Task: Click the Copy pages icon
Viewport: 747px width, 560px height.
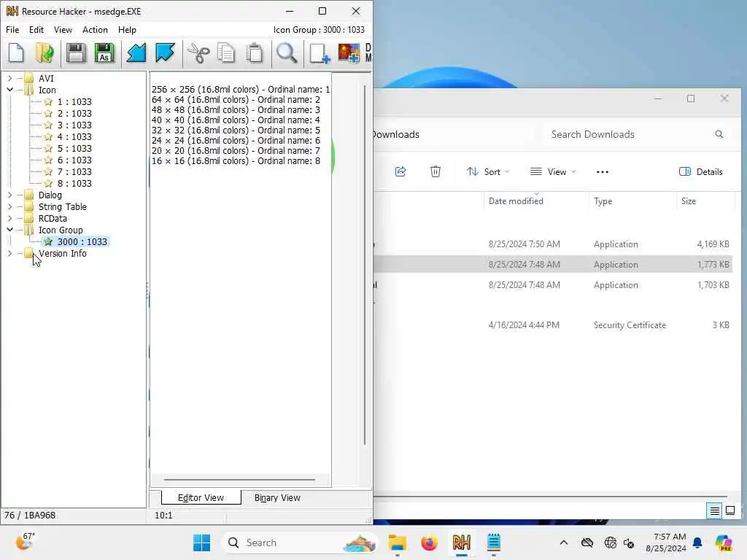Action: (226, 52)
